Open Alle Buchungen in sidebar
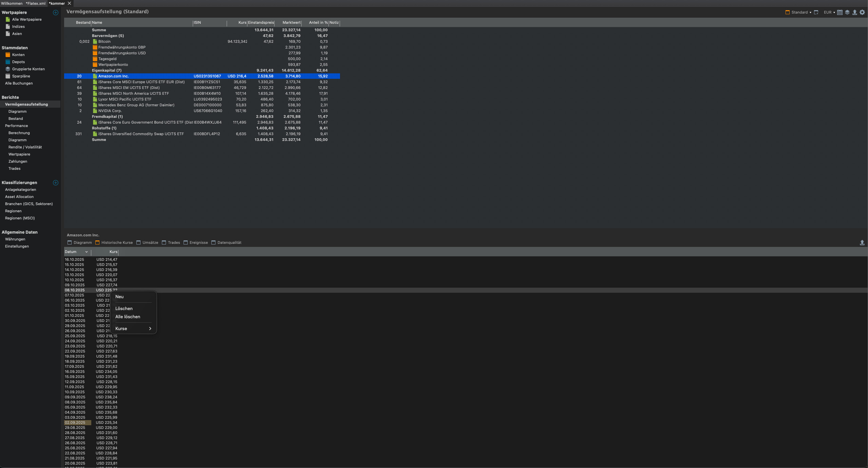Screen dimensions: 868x468 click(19, 83)
